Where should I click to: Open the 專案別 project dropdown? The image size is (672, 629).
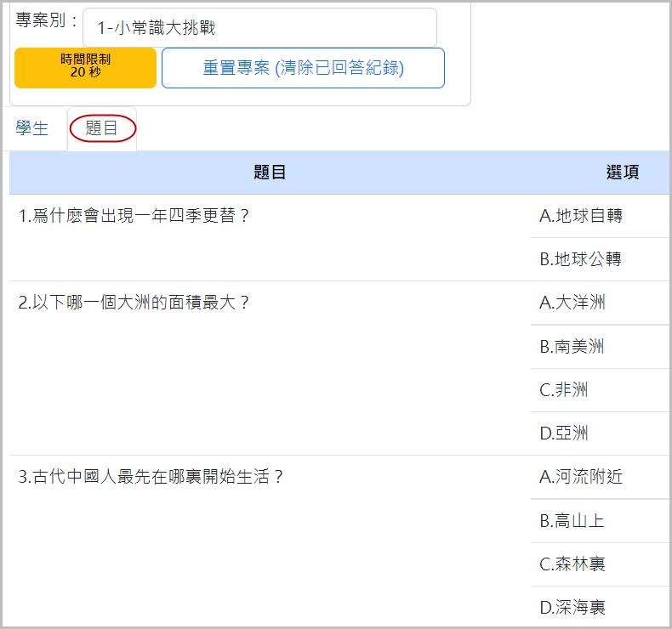click(x=259, y=28)
